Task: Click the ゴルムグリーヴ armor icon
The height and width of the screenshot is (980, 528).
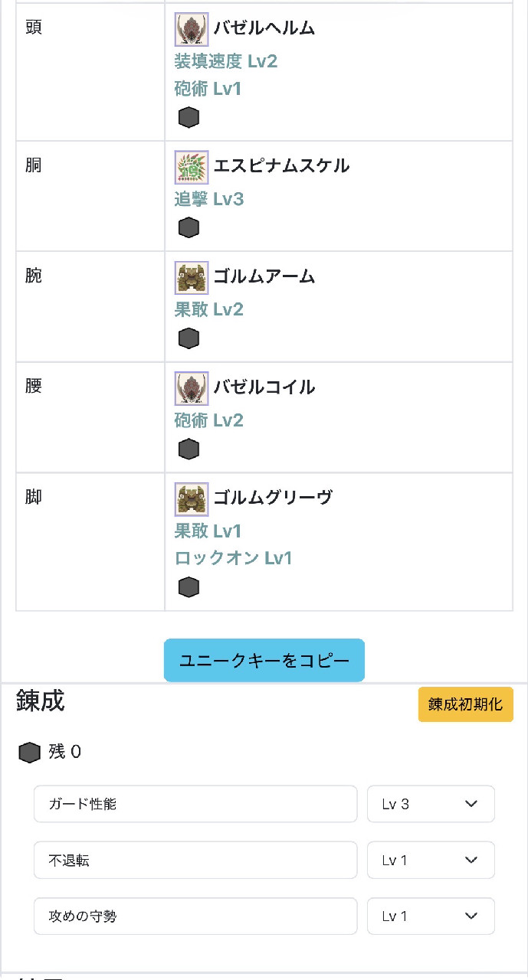Action: coord(192,499)
